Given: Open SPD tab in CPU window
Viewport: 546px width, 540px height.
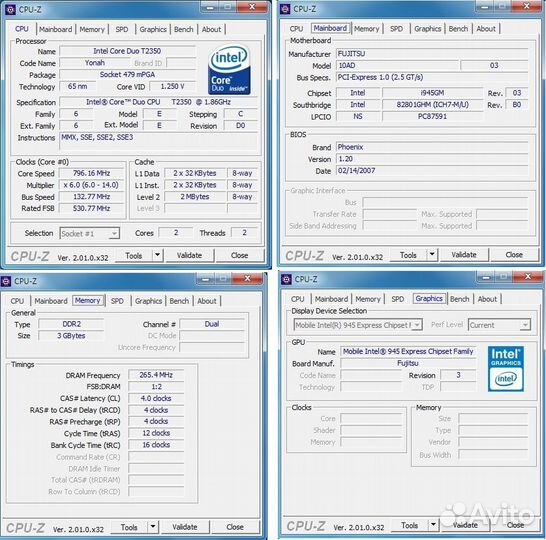Looking at the screenshot, I should (x=122, y=29).
